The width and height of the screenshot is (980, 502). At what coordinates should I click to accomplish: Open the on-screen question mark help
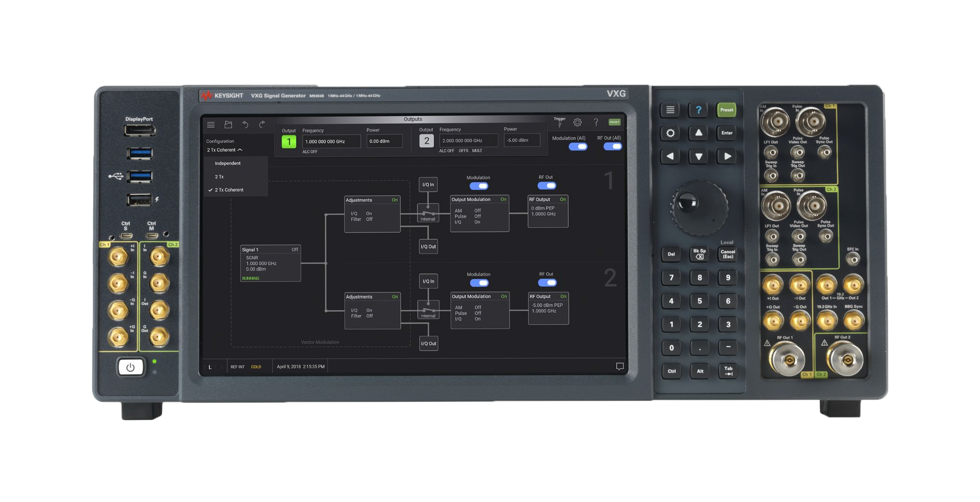tap(596, 122)
